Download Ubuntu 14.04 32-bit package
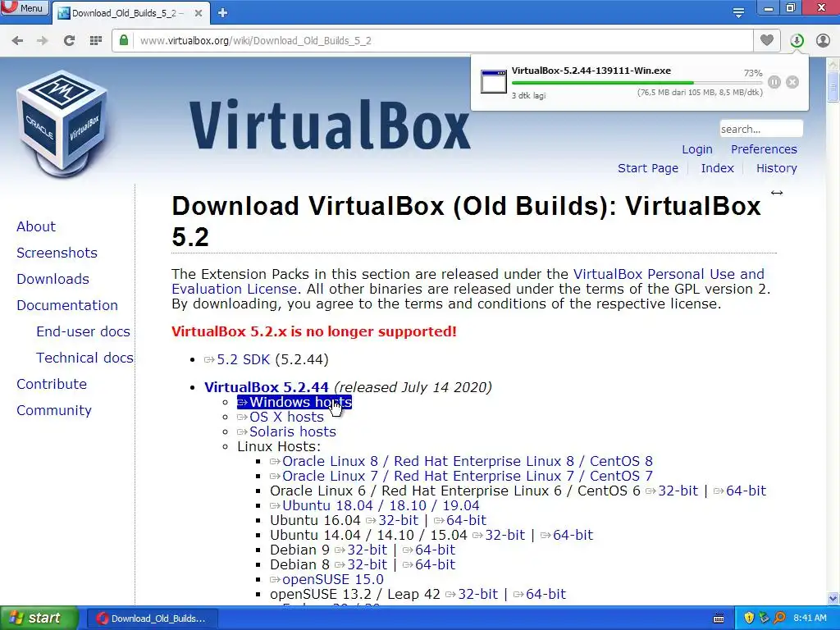Image resolution: width=840 pixels, height=630 pixels. [499, 535]
